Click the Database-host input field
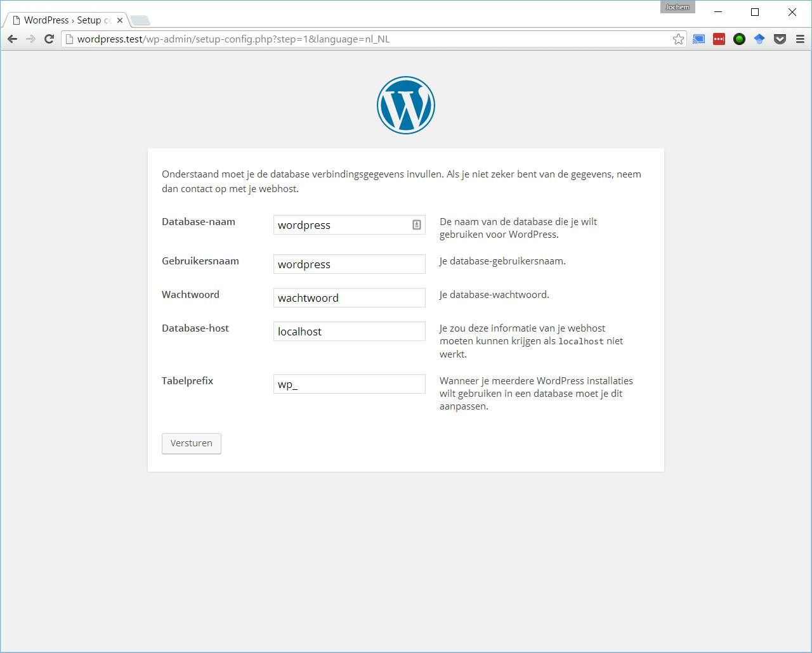 (x=350, y=332)
